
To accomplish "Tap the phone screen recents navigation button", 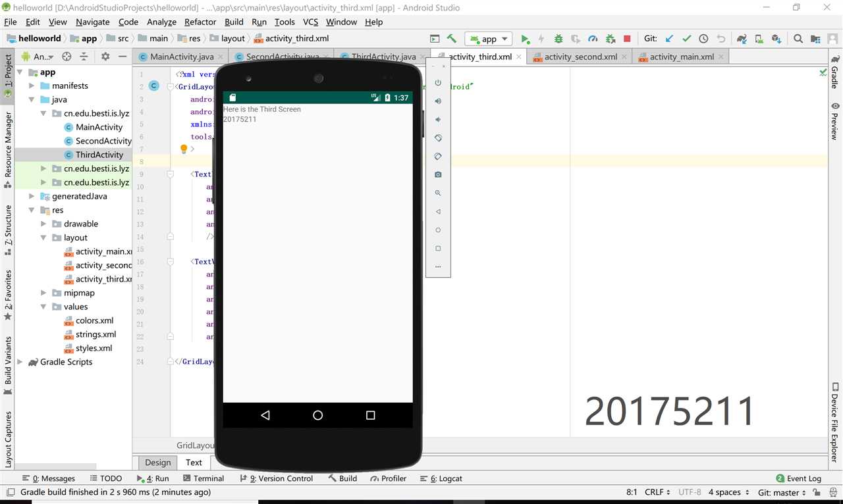I will [370, 415].
